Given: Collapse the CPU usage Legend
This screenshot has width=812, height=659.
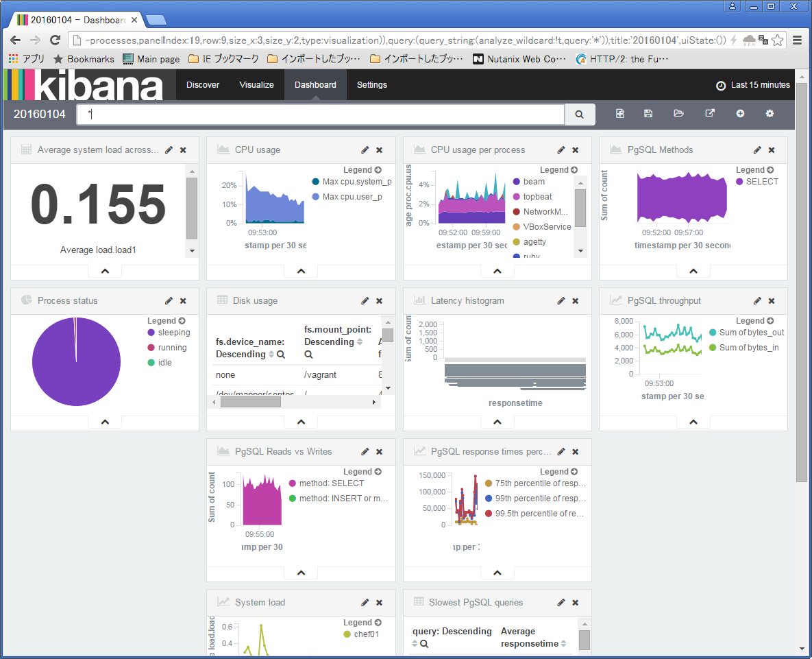Looking at the screenshot, I should click(x=362, y=170).
